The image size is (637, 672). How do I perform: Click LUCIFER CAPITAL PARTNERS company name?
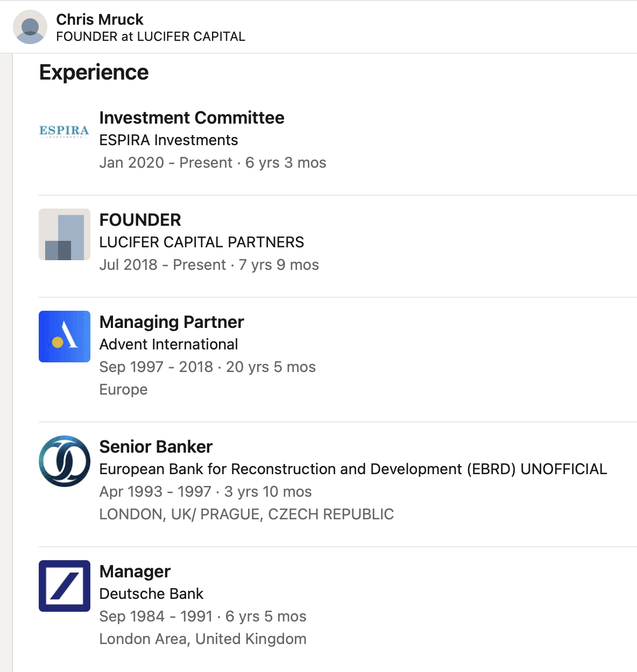tap(202, 242)
